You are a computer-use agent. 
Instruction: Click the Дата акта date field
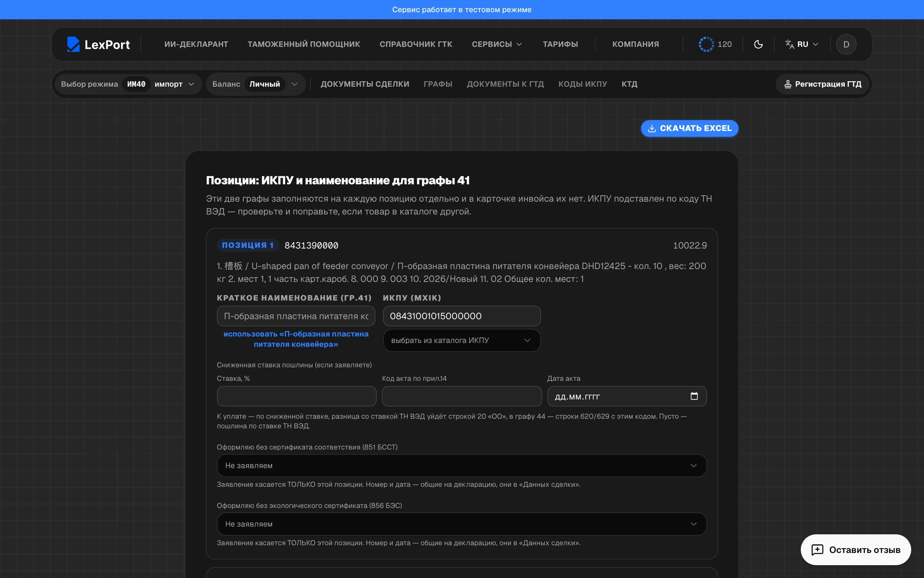(627, 397)
